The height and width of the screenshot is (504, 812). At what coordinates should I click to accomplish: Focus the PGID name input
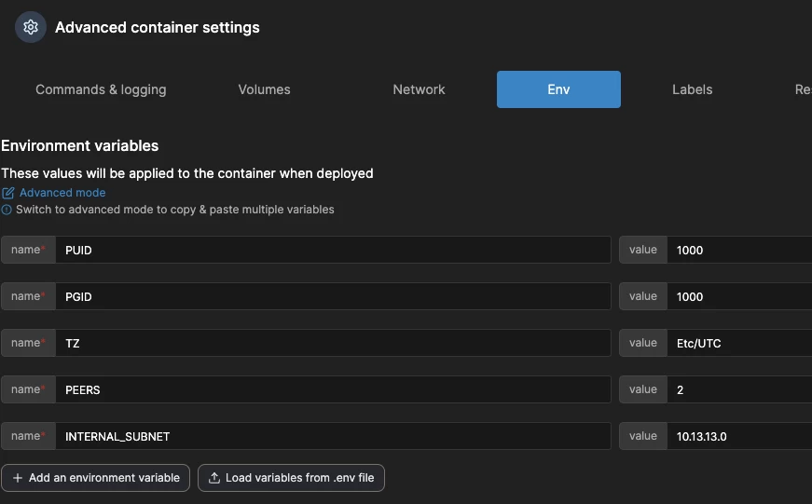(333, 296)
